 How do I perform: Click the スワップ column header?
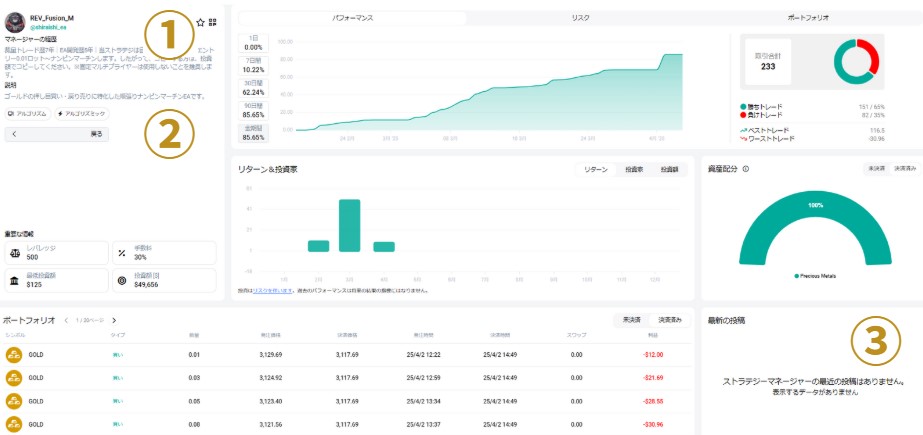pyautogui.click(x=576, y=335)
